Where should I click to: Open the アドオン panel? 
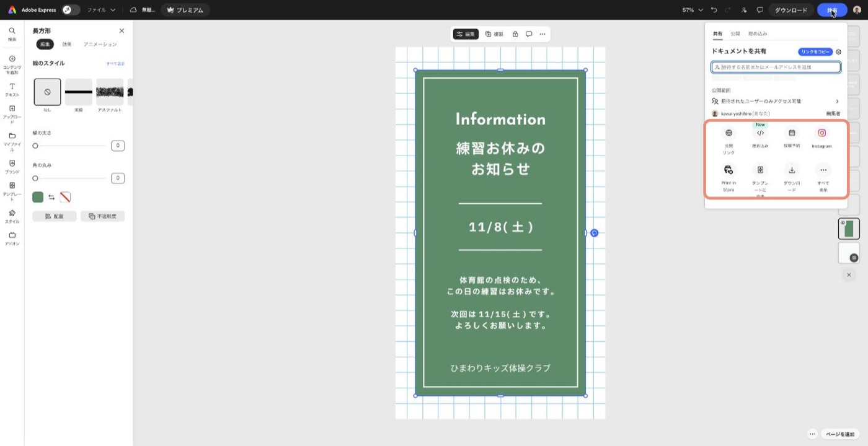(12, 238)
